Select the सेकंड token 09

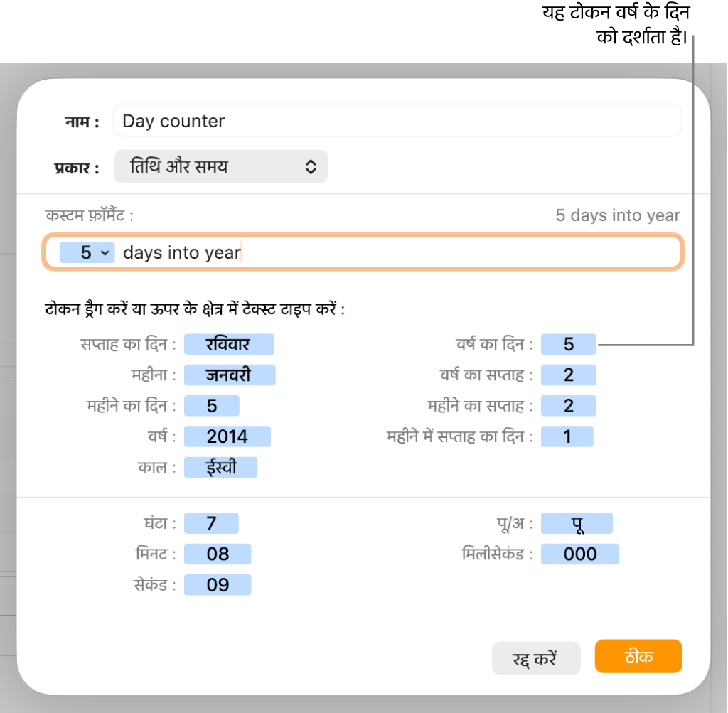[218, 585]
